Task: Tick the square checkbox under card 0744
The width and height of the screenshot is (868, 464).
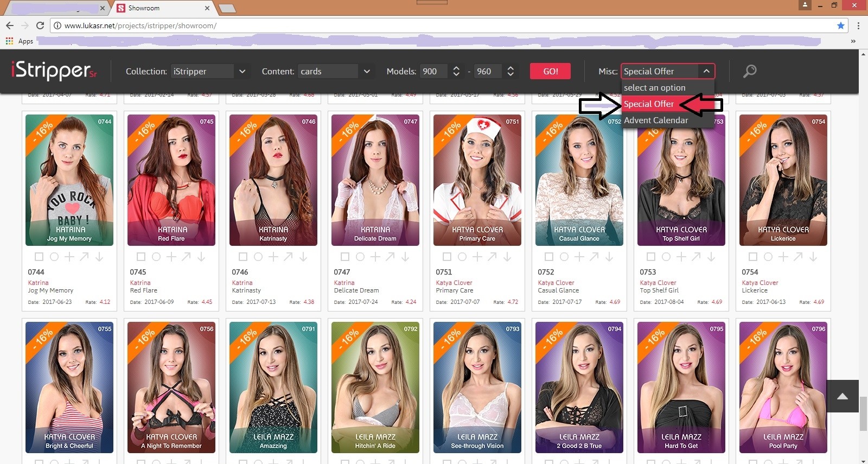Action: point(39,257)
